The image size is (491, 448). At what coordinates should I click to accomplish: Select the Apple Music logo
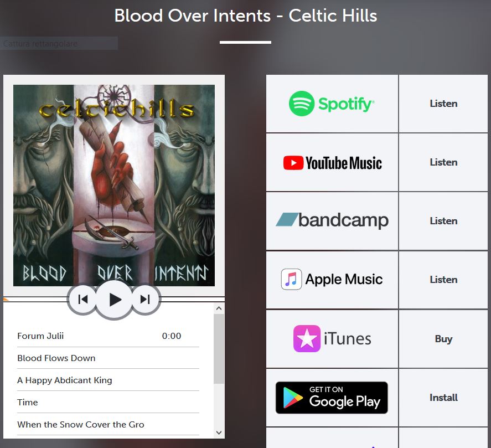click(332, 279)
